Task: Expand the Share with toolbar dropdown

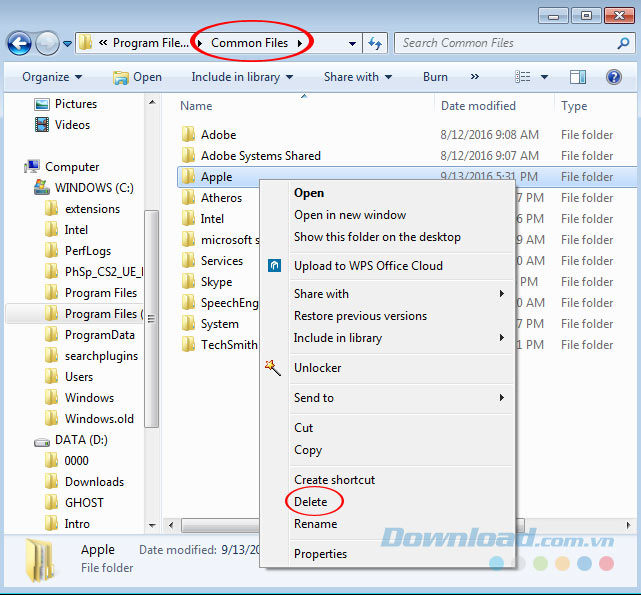Action: 357,77
